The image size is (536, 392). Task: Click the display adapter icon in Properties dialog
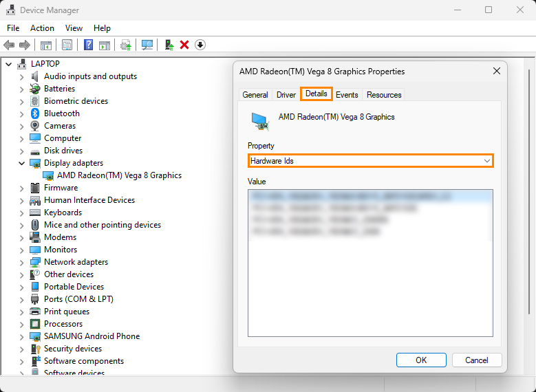click(261, 122)
